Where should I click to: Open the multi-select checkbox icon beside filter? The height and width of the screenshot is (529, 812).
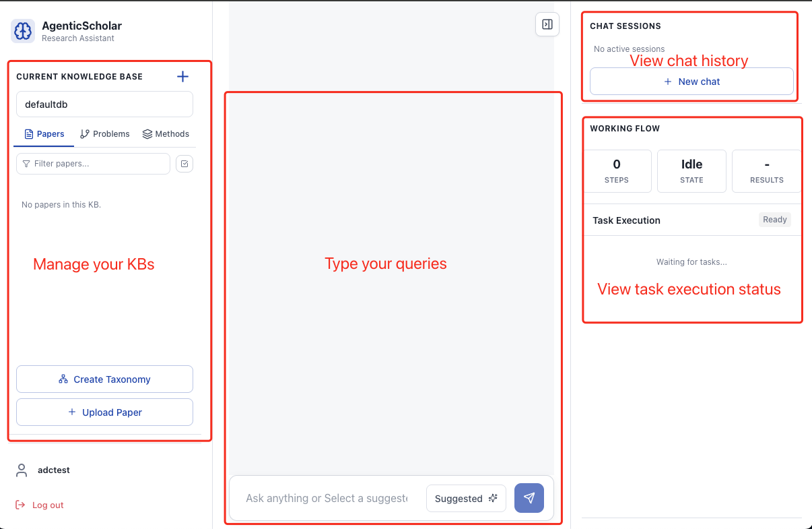(x=184, y=163)
